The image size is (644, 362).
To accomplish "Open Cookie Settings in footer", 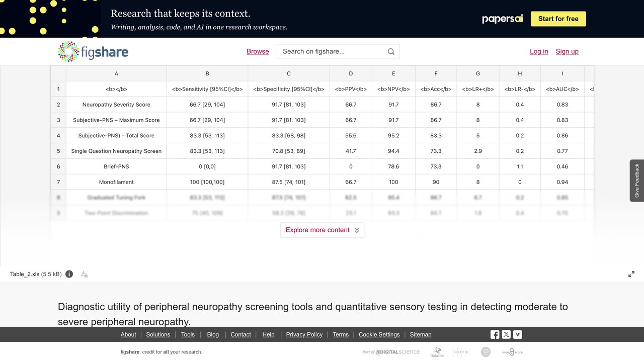I will pos(379,334).
